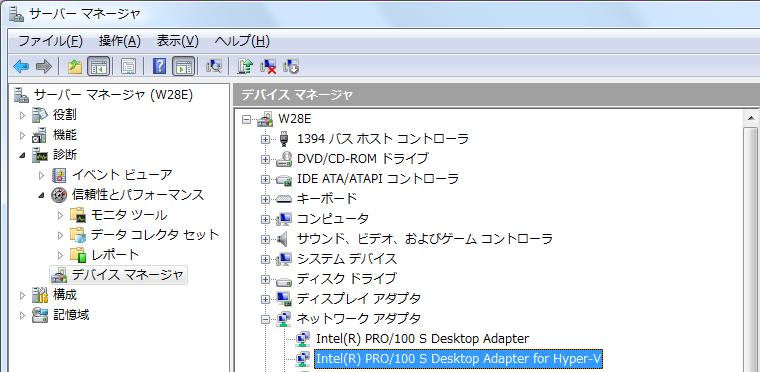Click the 1394 バス ホスト コントローラ icon
The width and height of the screenshot is (760, 372).
tap(284, 139)
